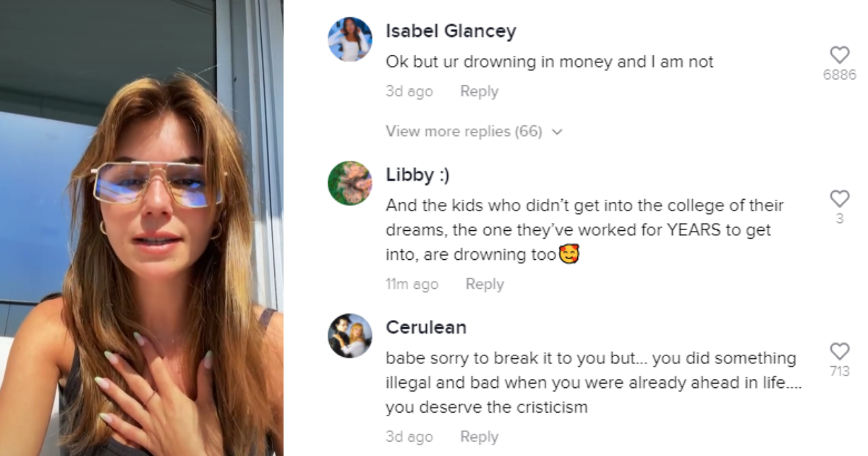Reply to Isabel Glancey's comment
The width and height of the screenshot is (868, 456).
pyautogui.click(x=479, y=92)
